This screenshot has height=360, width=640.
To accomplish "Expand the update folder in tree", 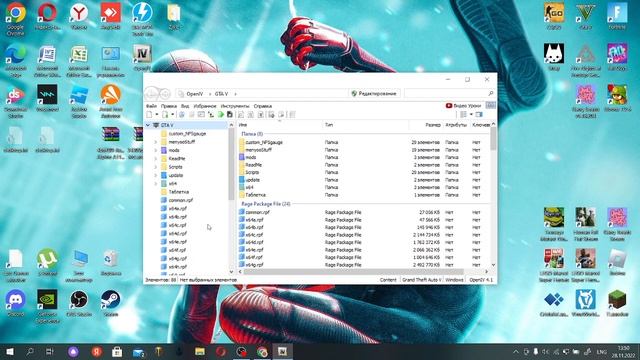I will [x=156, y=175].
